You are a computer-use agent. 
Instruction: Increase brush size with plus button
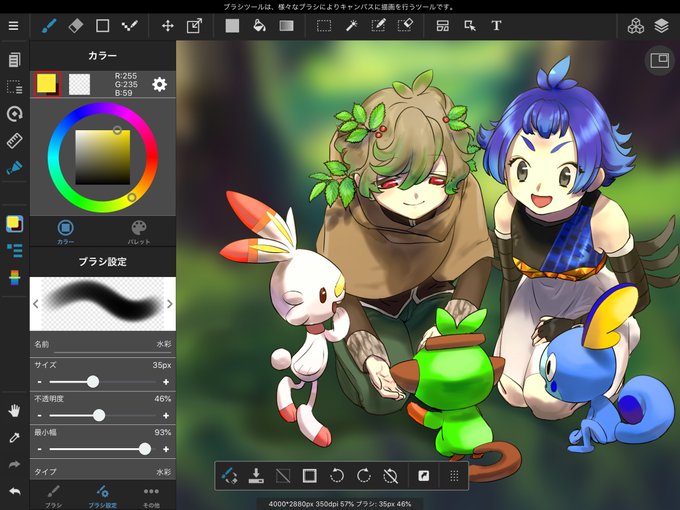166,382
